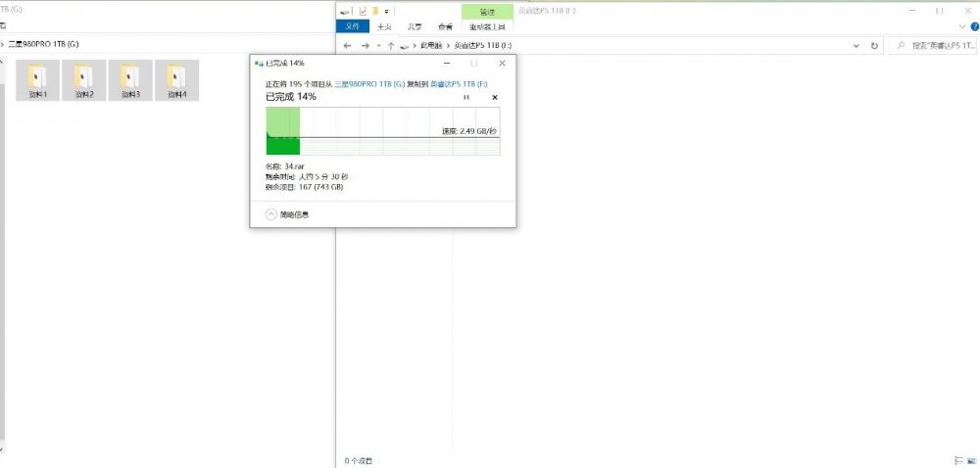The width and height of the screenshot is (980, 468).
Task: Open the customize quick access toolbar dropdown
Action: coord(386,11)
